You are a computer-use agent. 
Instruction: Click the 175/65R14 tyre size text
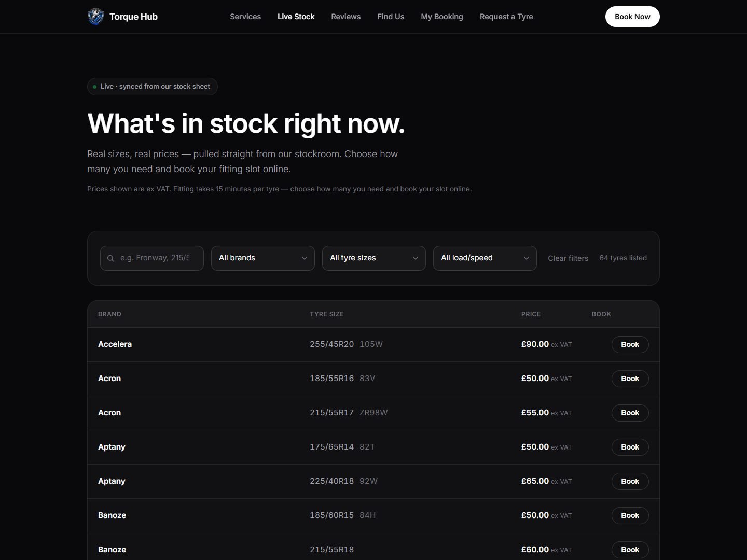pyautogui.click(x=331, y=447)
